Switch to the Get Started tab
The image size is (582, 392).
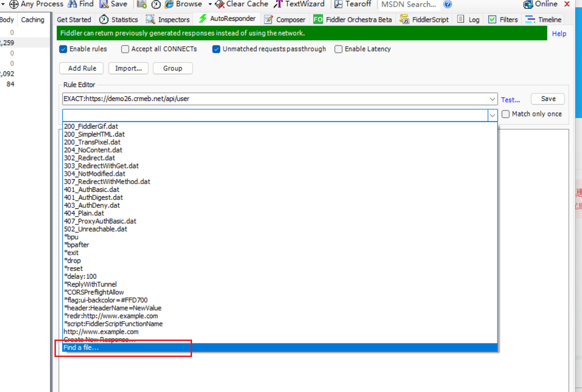click(74, 19)
